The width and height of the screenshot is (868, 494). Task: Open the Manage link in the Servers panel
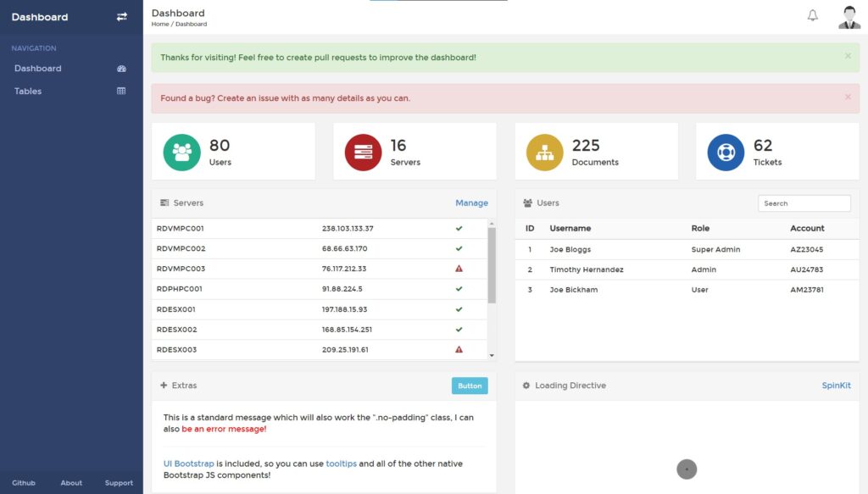pyautogui.click(x=472, y=203)
